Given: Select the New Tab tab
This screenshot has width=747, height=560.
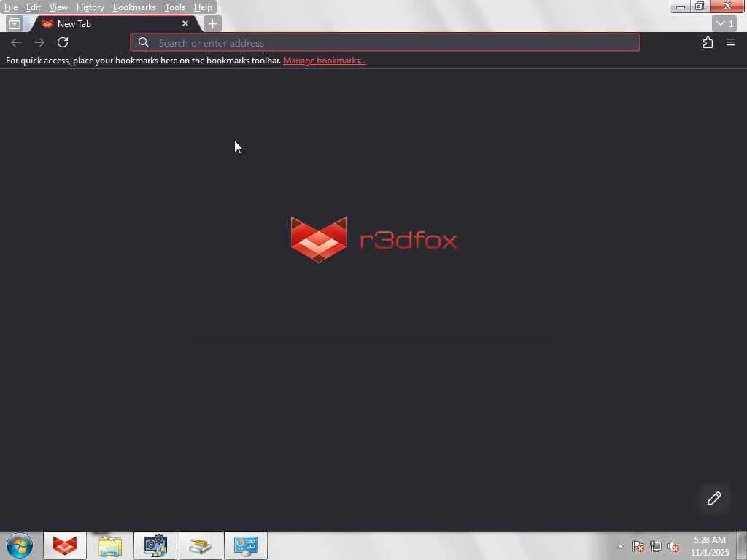Looking at the screenshot, I should point(115,24).
